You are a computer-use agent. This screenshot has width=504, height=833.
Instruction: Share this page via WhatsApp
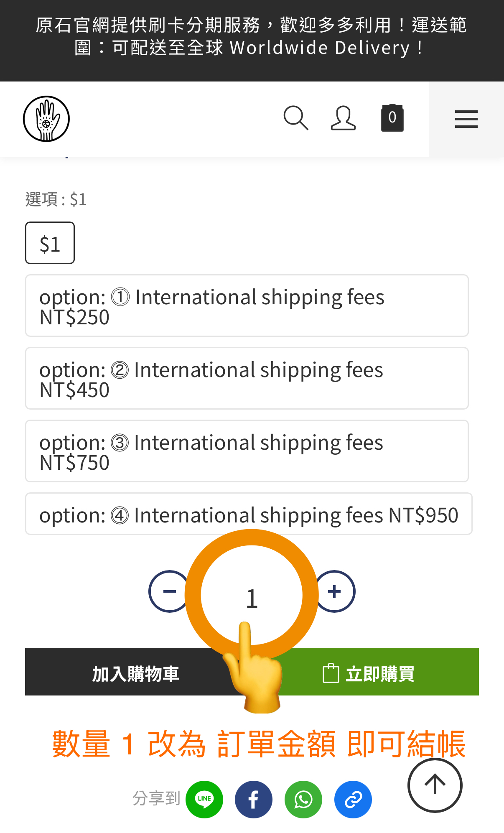[303, 799]
